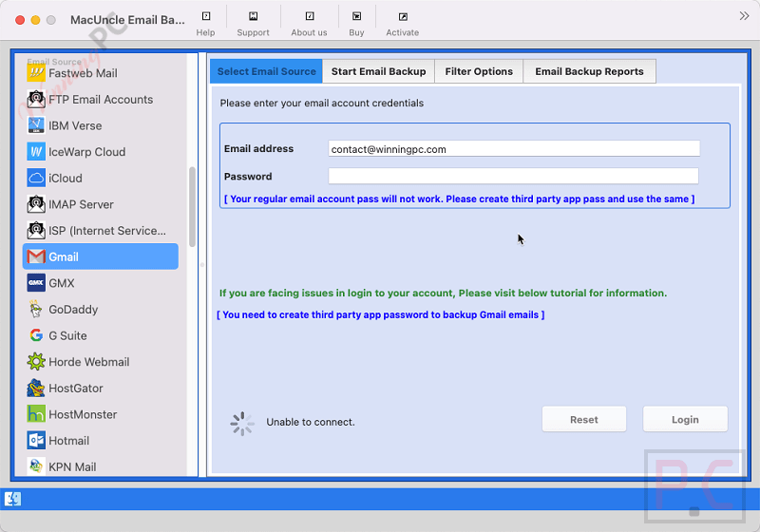This screenshot has height=532, width=760.
Task: Open the Email Backup Reports tab
Action: click(589, 71)
